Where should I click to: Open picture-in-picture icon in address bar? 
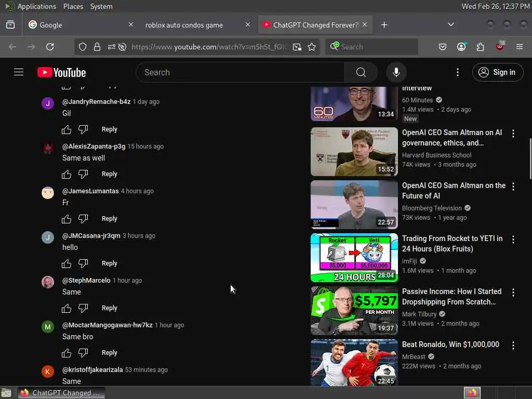pos(297,47)
